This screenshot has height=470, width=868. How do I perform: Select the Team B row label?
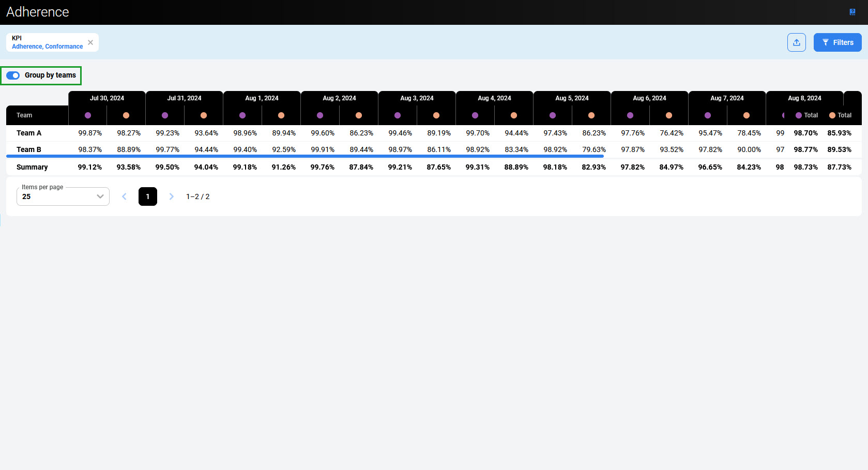click(29, 149)
